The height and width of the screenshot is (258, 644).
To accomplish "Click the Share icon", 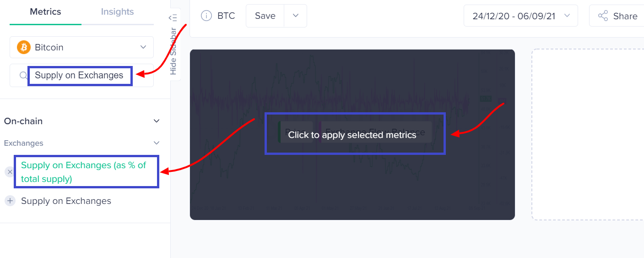I will tap(603, 16).
